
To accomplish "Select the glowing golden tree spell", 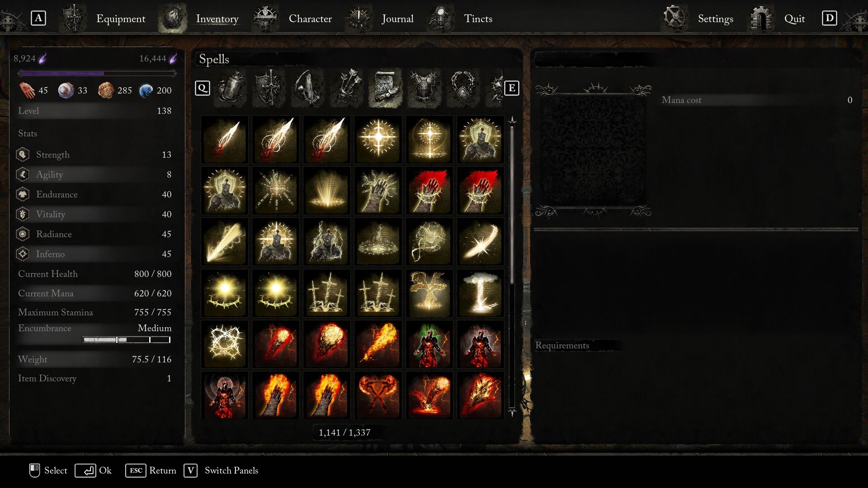I will point(429,293).
